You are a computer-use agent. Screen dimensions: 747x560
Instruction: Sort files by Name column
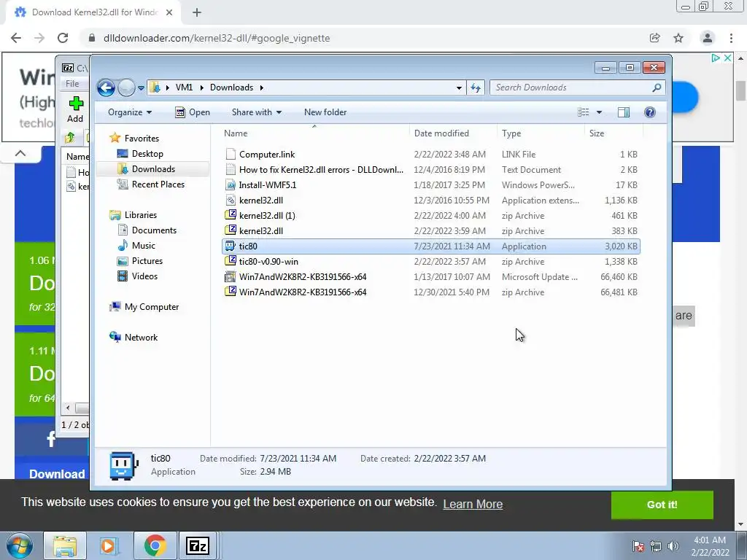pos(314,133)
